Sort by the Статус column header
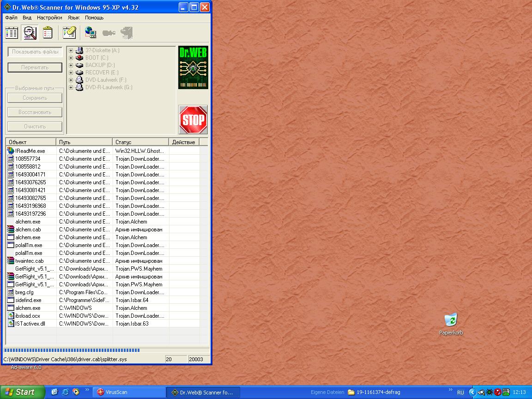The width and height of the screenshot is (532, 399). coord(140,142)
